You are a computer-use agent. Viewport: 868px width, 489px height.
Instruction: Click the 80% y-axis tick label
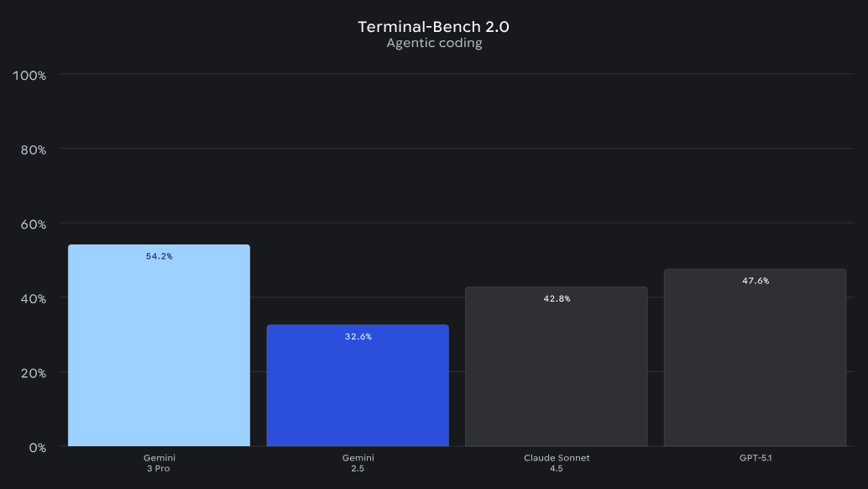tap(32, 150)
